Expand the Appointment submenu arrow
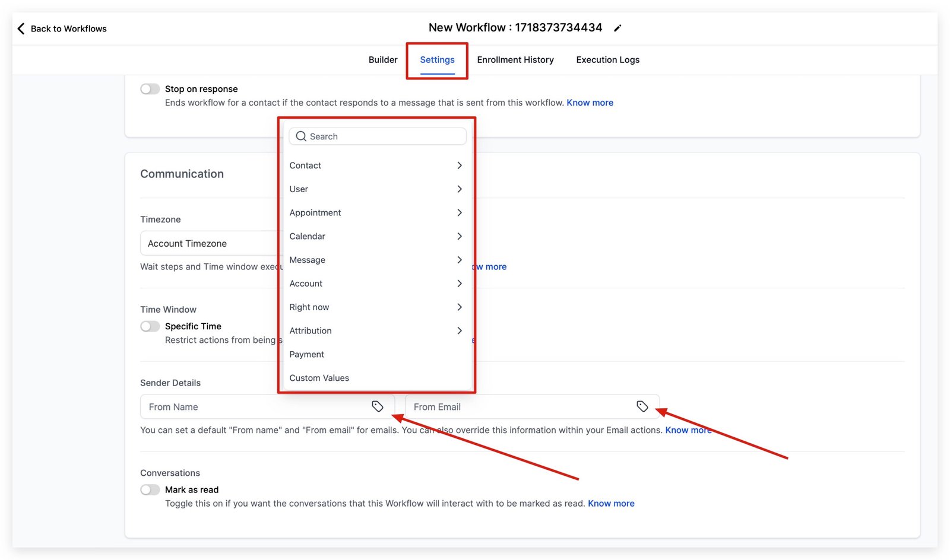The image size is (950, 560). click(459, 212)
